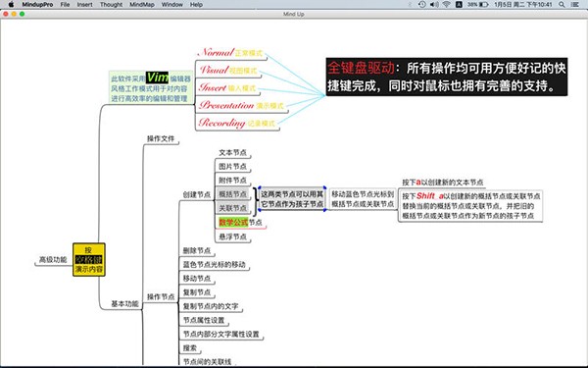Click the battery status indicator
The height and width of the screenshot is (368, 588).
click(478, 5)
